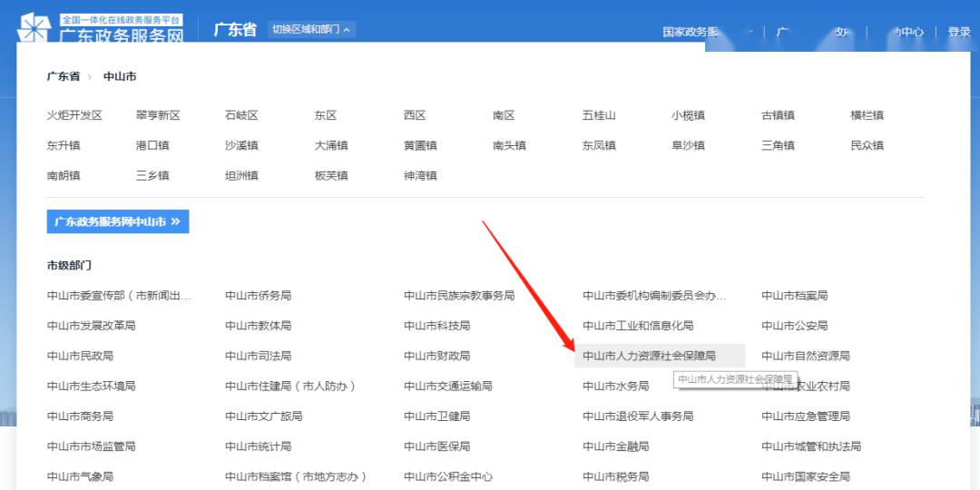Select 民众镇 town
The height and width of the screenshot is (490, 980).
point(867,145)
